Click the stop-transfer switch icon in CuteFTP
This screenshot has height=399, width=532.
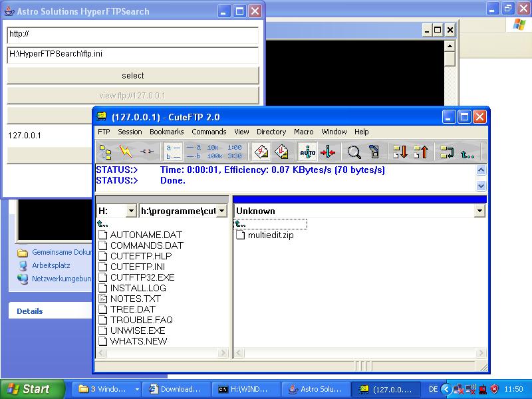click(374, 152)
